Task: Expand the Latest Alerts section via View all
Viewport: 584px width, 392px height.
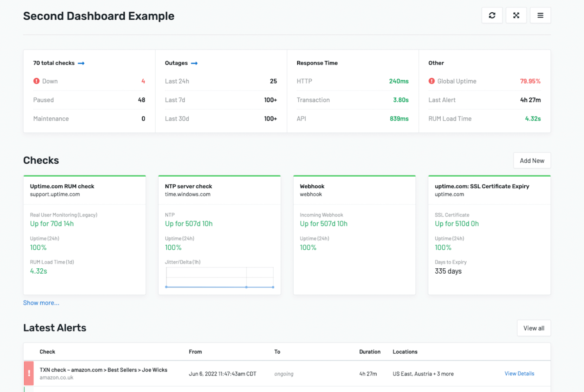Action: (534, 328)
